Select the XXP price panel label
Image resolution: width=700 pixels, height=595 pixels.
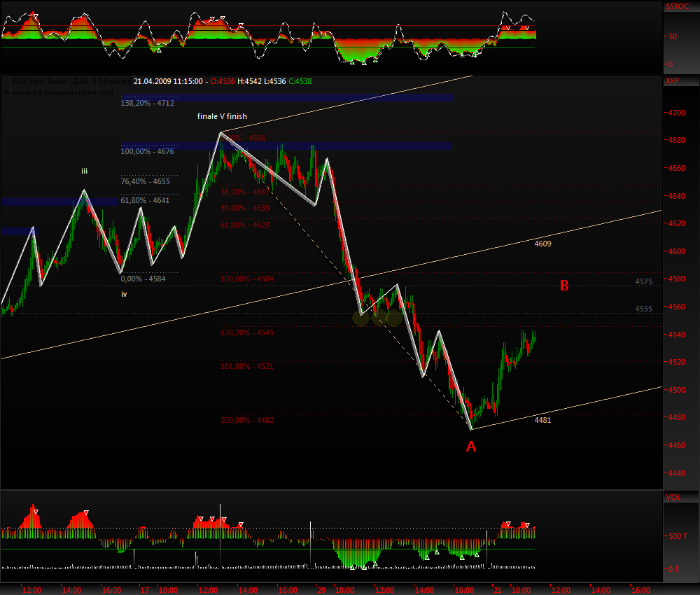point(672,80)
